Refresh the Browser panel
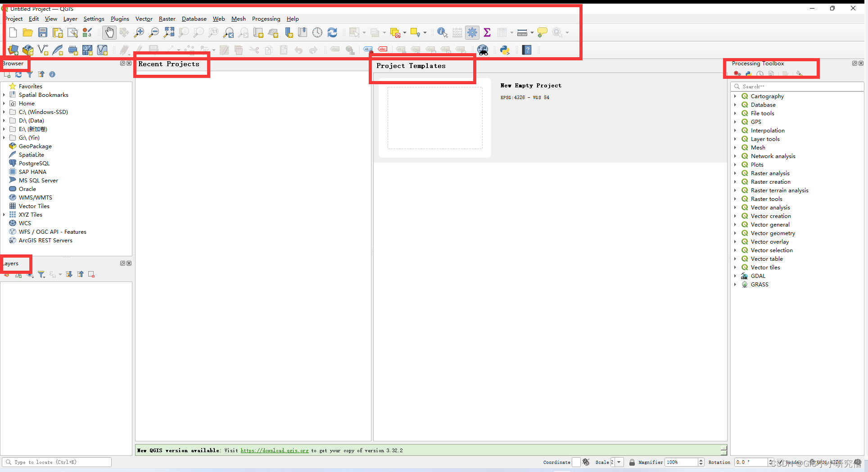The image size is (868, 472). point(18,74)
